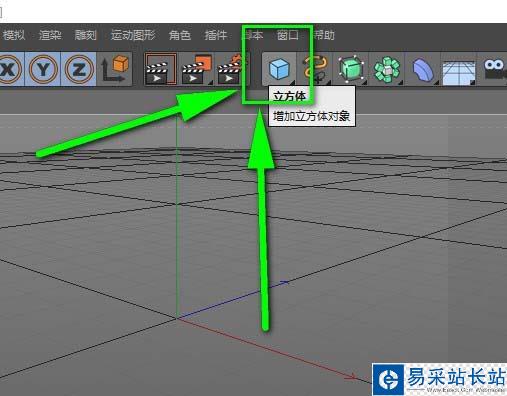
Task: Expand array objects flyout arrow
Action: click(400, 82)
